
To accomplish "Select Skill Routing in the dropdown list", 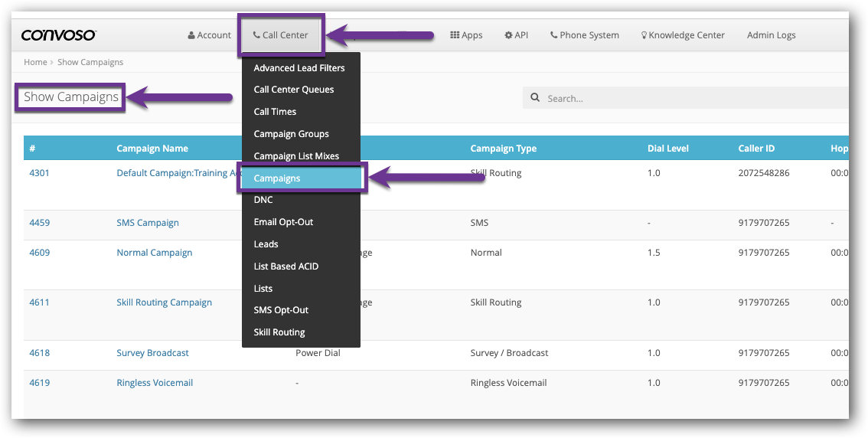I will [279, 332].
